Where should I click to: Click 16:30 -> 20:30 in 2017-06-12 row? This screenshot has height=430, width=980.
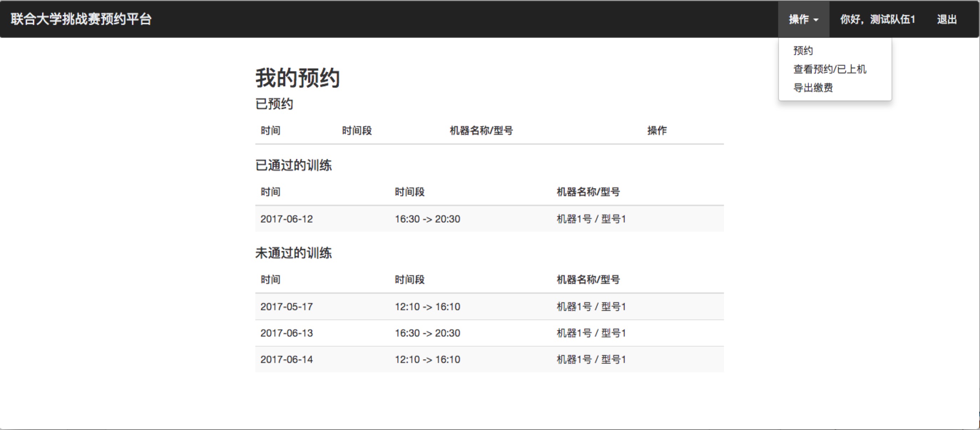[x=427, y=219]
